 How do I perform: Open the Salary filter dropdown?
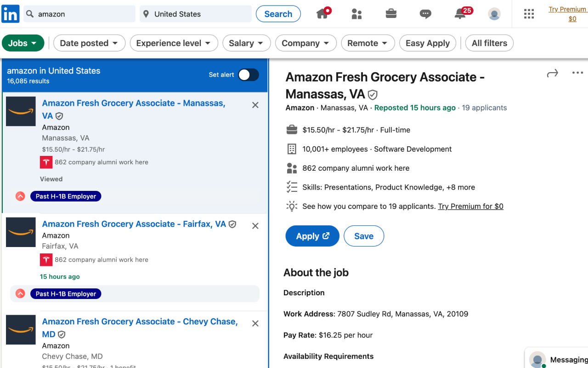[247, 43]
